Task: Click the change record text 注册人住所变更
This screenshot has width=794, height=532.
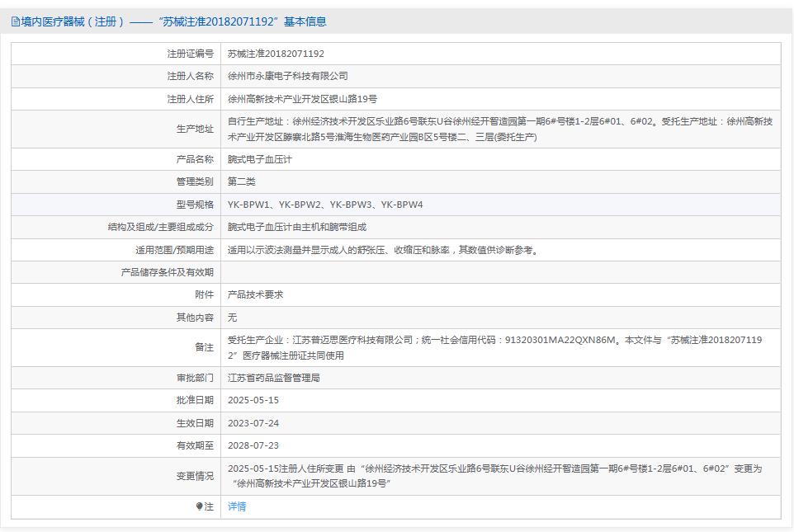Action: [494, 476]
